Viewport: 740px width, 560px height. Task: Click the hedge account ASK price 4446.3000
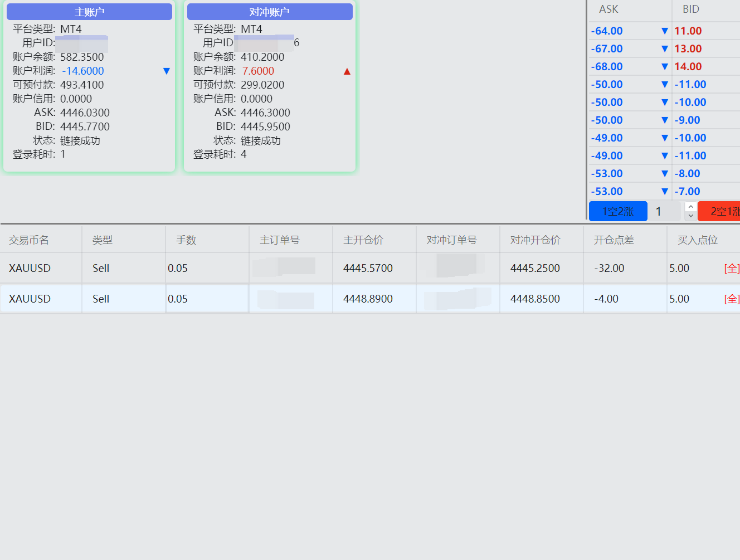click(265, 113)
